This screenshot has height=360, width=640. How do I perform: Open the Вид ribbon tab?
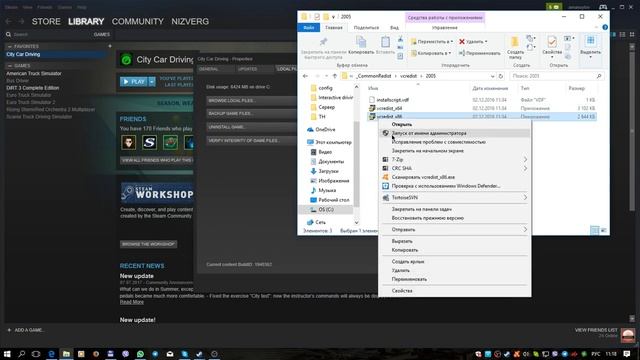click(394, 28)
